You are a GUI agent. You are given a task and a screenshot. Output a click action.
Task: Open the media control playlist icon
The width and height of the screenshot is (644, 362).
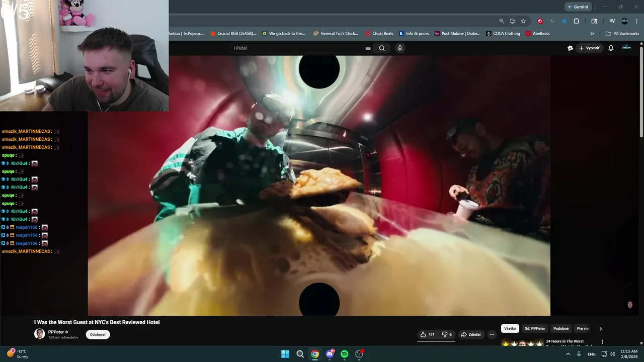coord(612,21)
